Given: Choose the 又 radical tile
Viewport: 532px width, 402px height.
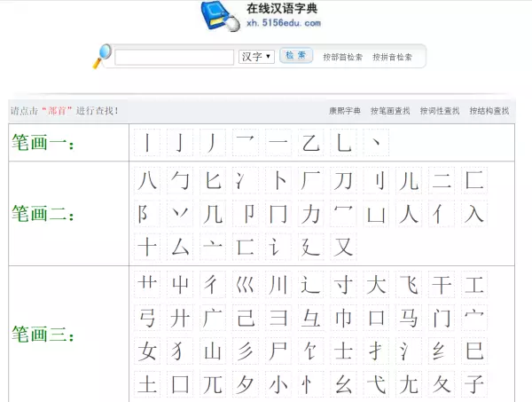Looking at the screenshot, I should click(x=343, y=247).
